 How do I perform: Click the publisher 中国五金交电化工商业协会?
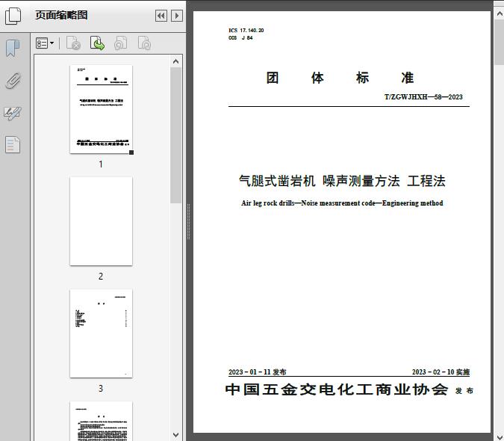pos(337,389)
